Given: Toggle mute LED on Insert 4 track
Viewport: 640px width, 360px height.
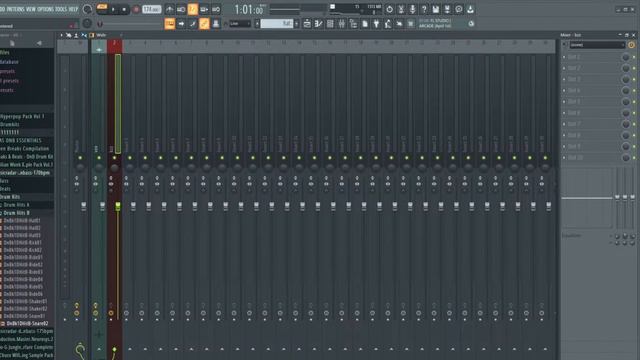Looking at the screenshot, I should click(x=145, y=158).
